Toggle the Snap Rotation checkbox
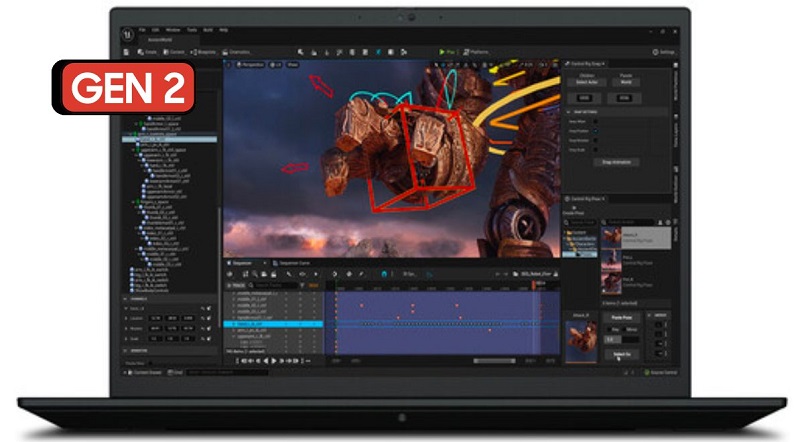The height and width of the screenshot is (442, 800). pyautogui.click(x=595, y=140)
